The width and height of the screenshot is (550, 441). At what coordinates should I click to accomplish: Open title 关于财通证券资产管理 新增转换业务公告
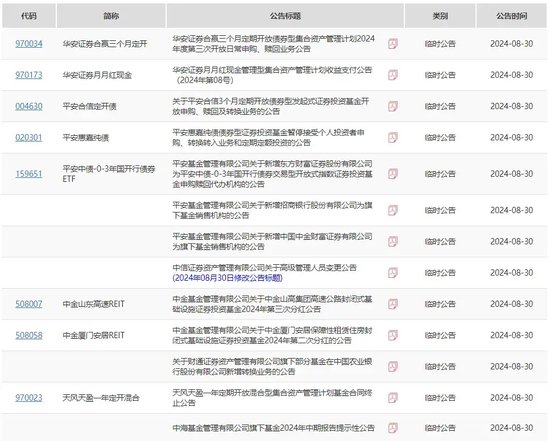(272, 367)
